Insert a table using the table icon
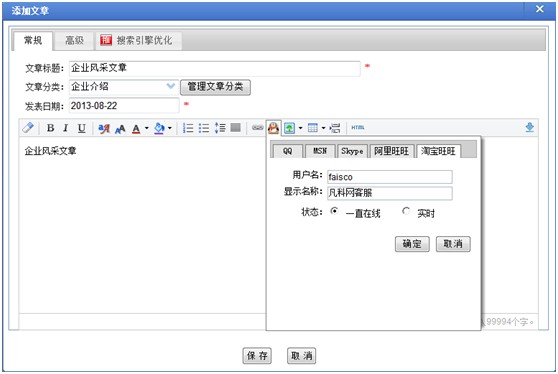The image size is (558, 374). click(x=313, y=127)
